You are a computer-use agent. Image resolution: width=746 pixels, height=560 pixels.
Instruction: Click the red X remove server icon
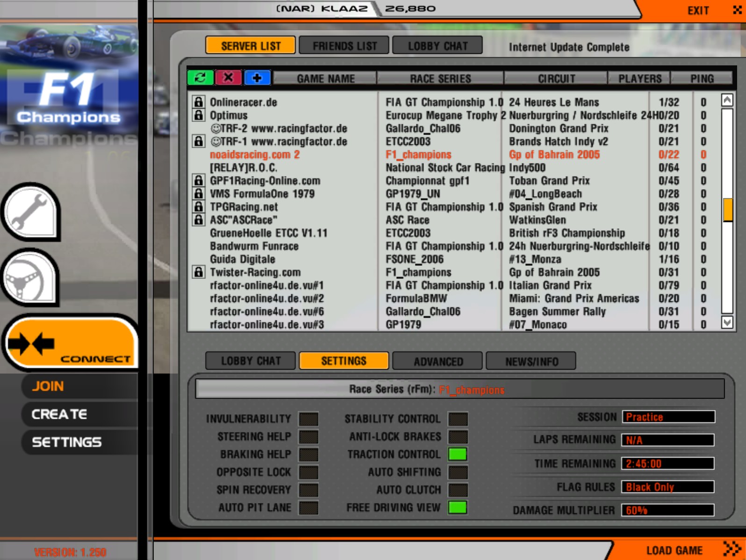click(228, 78)
